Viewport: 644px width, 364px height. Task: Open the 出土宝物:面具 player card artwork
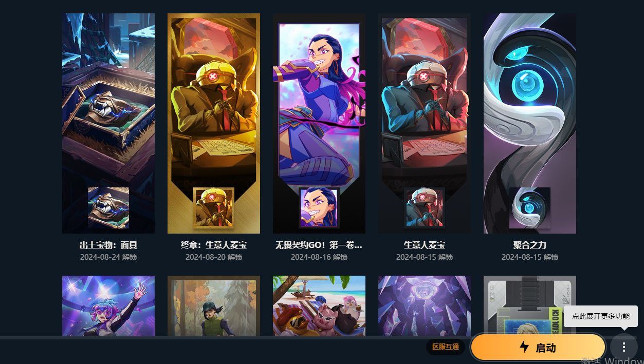pyautogui.click(x=108, y=123)
